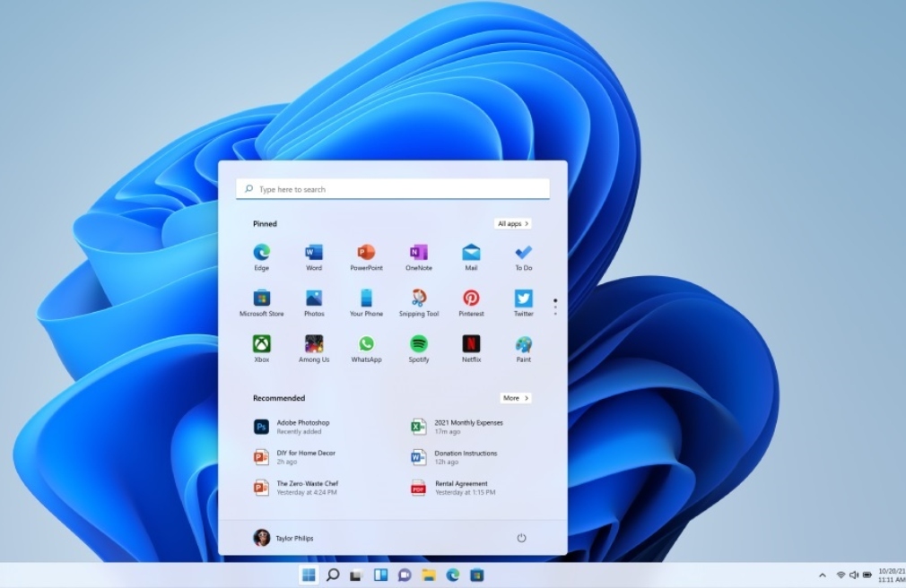
Task: Open the OneNote pinned app
Action: (419, 257)
